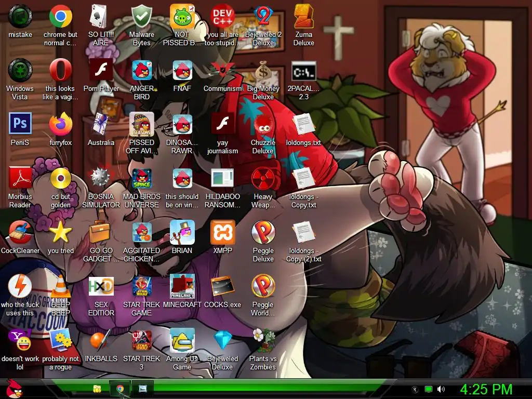Open 'doesn't work lol' Yahoo smiley icon
532x399 pixels.
pos(20,340)
